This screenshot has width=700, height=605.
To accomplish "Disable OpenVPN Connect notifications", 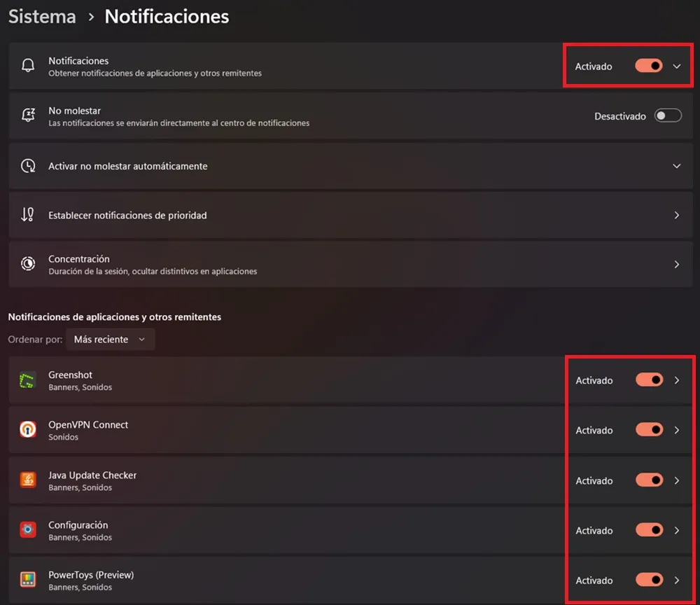I will point(650,430).
